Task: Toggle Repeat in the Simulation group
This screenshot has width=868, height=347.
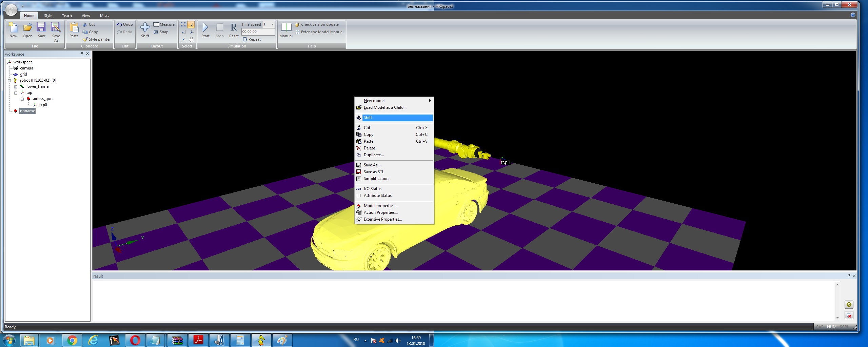Action: [252, 39]
